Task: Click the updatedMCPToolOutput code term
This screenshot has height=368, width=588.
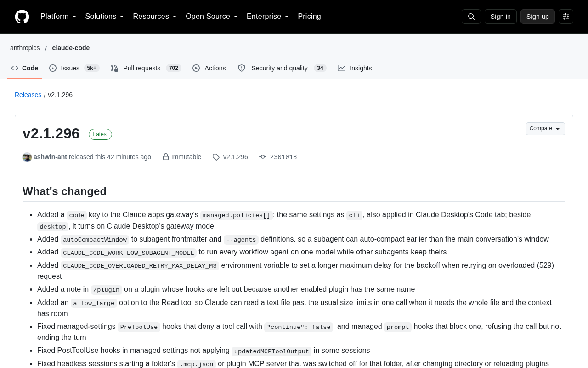Action: 271,351
